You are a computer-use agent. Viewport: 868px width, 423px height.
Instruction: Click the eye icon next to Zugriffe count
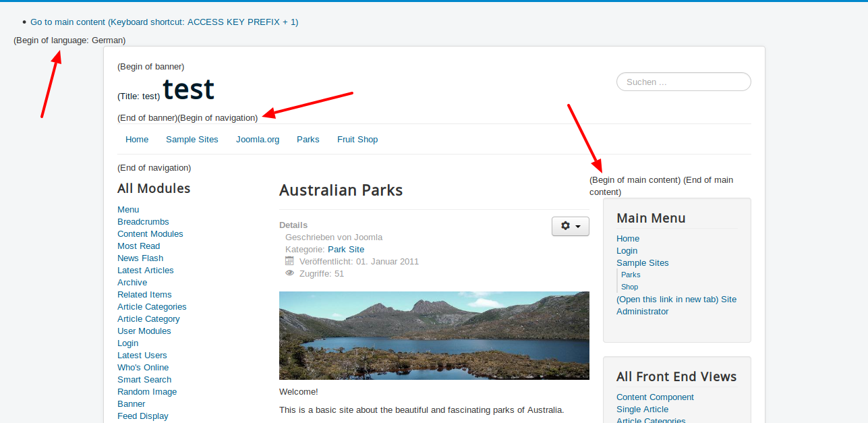point(289,273)
